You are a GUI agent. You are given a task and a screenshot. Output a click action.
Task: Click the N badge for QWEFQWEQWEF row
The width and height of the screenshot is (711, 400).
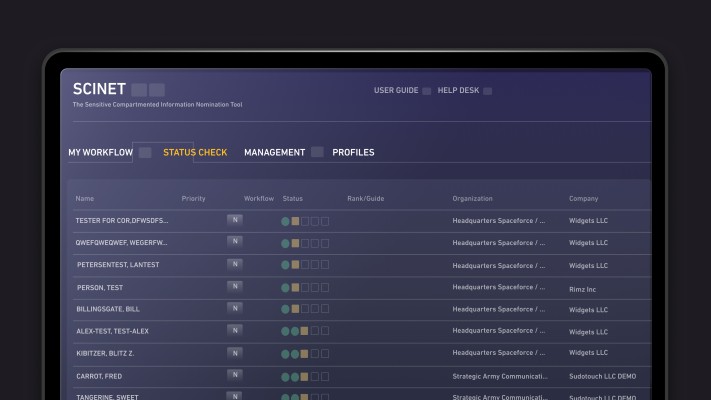[x=235, y=241]
